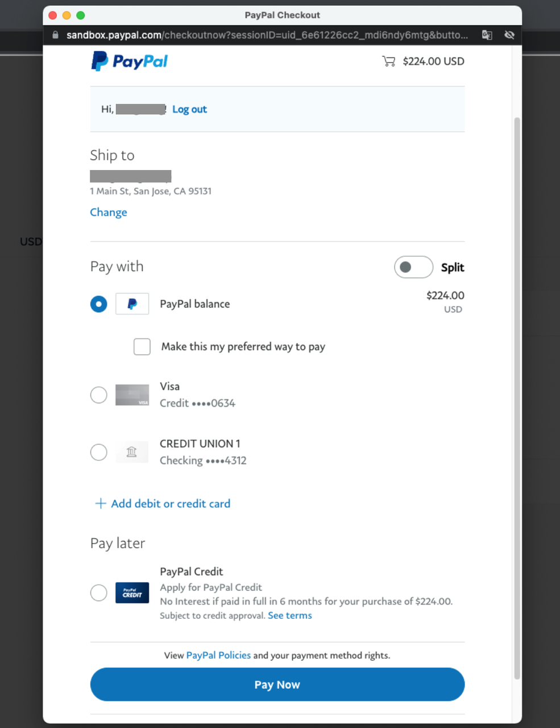Click the CREDIT UNION 1 label

pyautogui.click(x=200, y=444)
